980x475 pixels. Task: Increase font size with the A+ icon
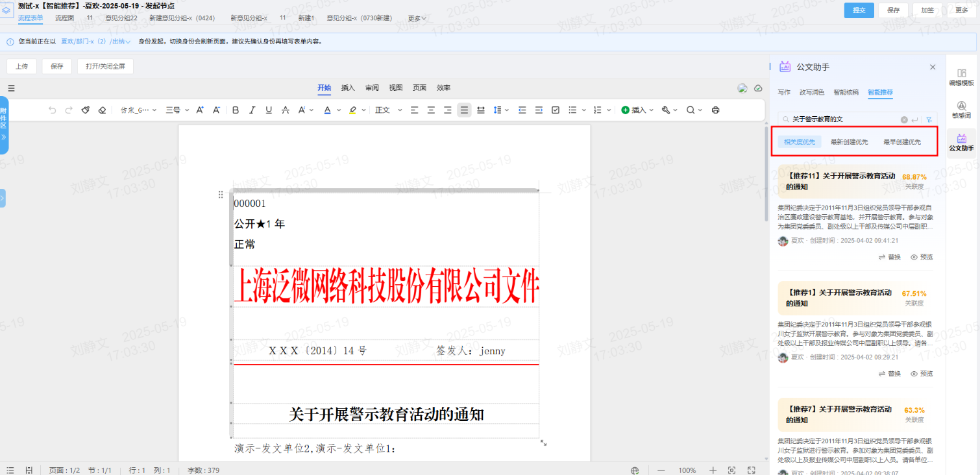click(x=200, y=110)
